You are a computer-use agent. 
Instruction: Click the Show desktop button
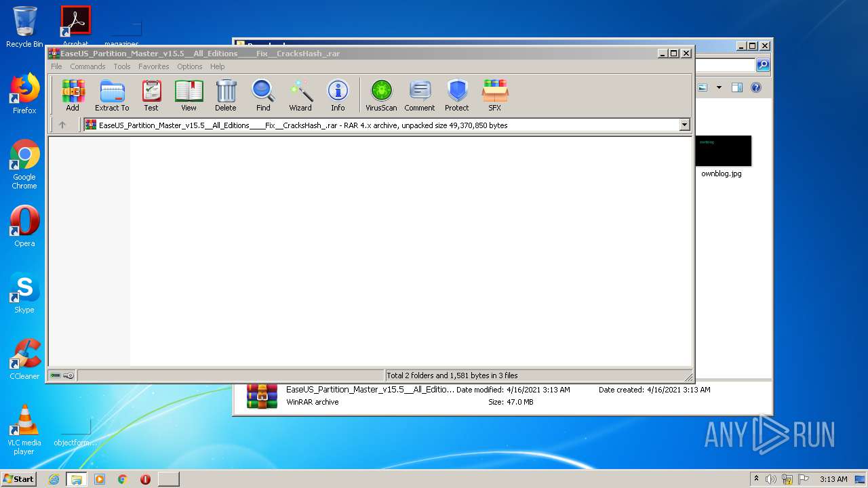861,479
